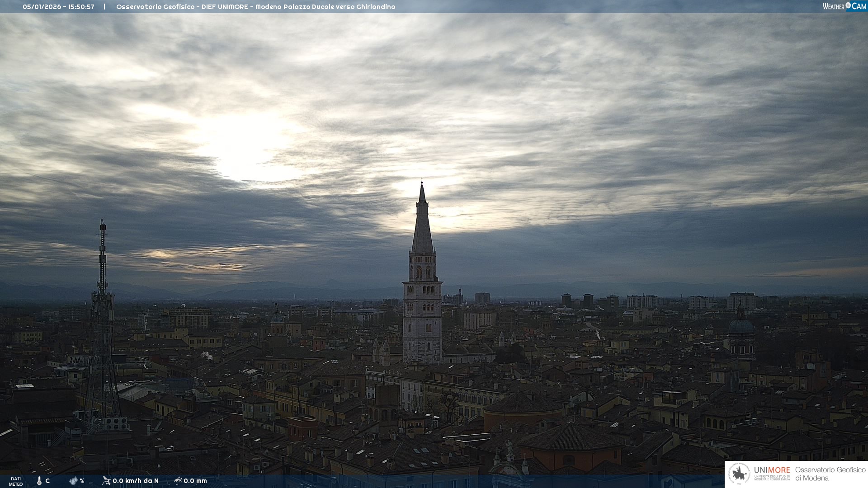Click the rain umbrella icon
This screenshot has width=868, height=488.
click(x=178, y=481)
